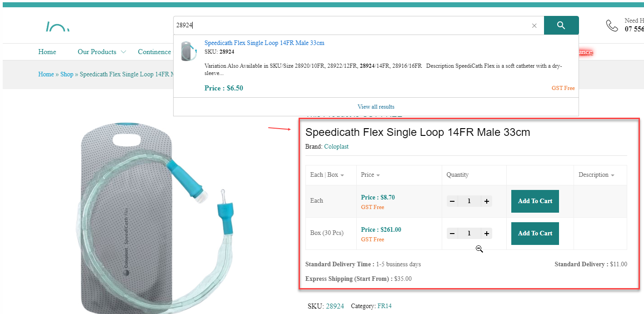Screen dimensions: 644x314
Task: Click the Price : $261.00 text
Action: point(381,230)
